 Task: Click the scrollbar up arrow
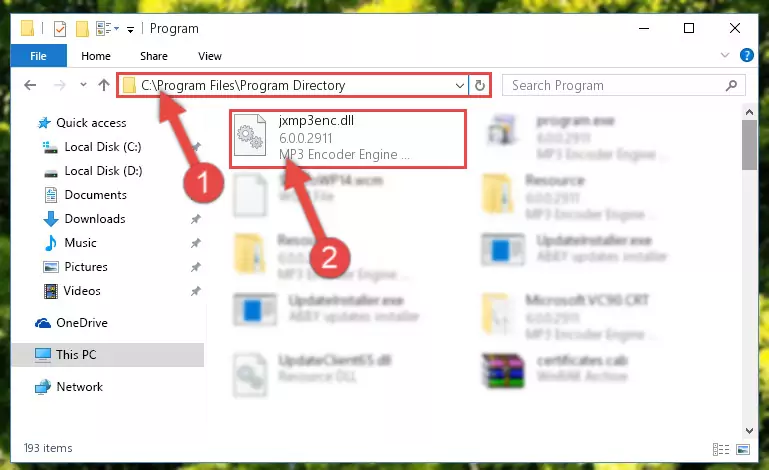pos(749,112)
